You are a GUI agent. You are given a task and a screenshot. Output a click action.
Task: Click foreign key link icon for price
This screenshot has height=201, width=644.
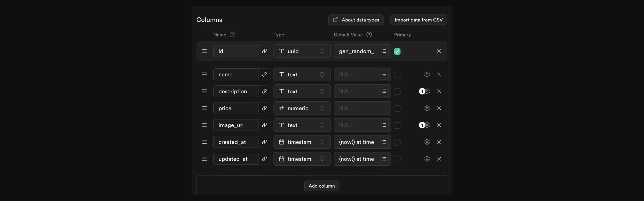[265, 108]
